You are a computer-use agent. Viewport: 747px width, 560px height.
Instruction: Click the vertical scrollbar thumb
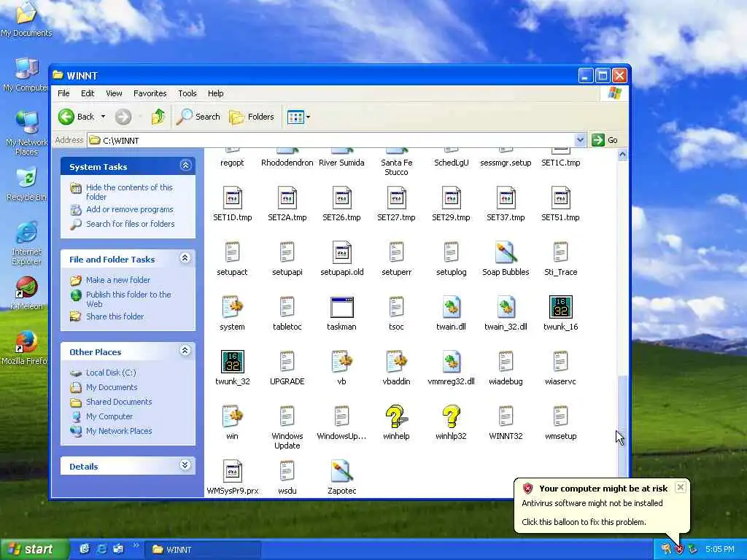tap(622, 425)
